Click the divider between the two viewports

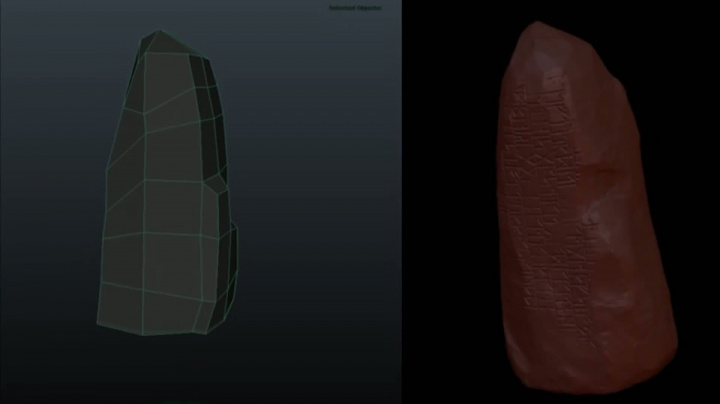pyautogui.click(x=402, y=200)
